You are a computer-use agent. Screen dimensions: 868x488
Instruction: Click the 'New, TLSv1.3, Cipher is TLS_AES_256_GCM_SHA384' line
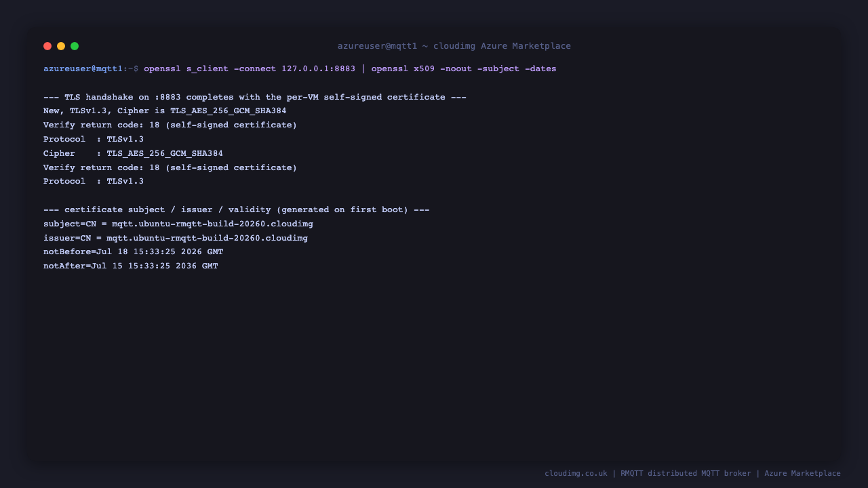click(x=165, y=111)
